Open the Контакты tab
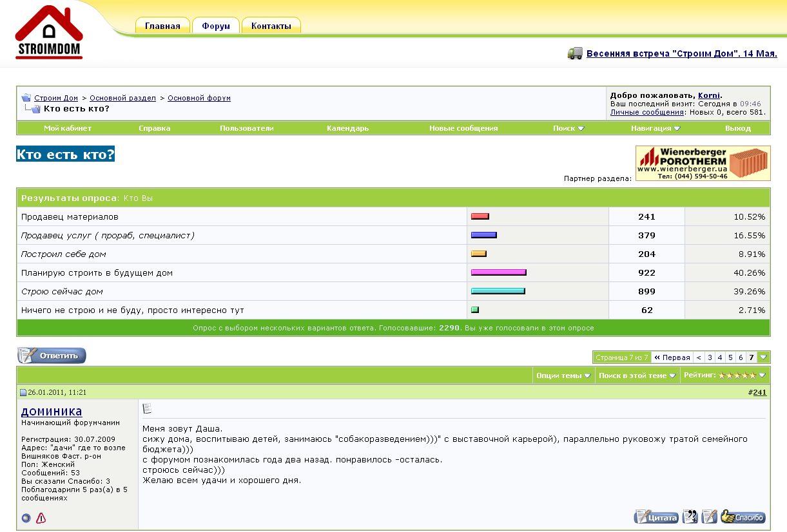This screenshot has height=532, width=787. pos(271,26)
